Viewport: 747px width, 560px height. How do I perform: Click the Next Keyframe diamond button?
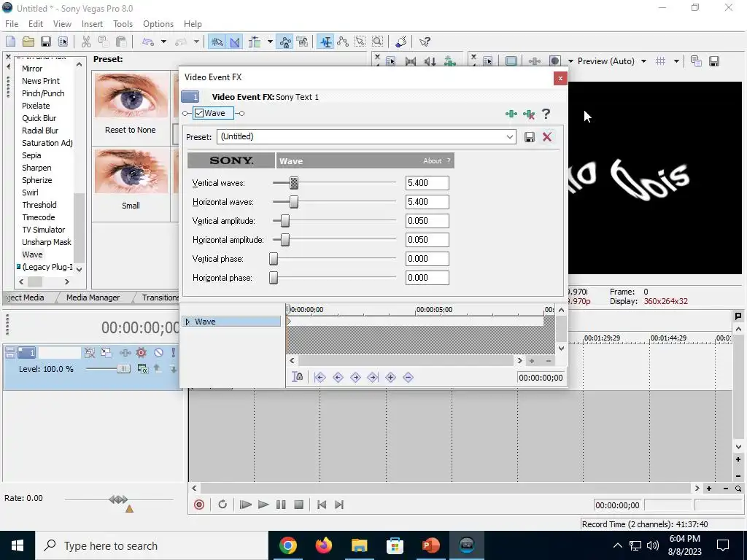(355, 378)
